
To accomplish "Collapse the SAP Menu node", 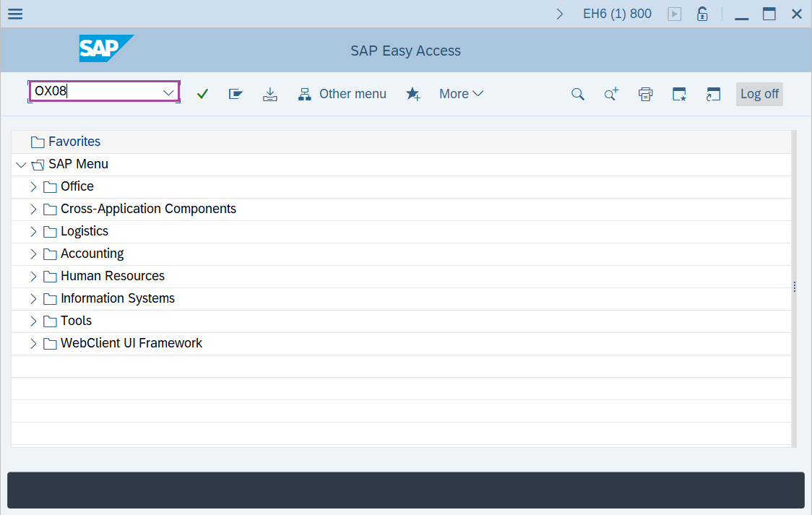I will pyautogui.click(x=21, y=164).
